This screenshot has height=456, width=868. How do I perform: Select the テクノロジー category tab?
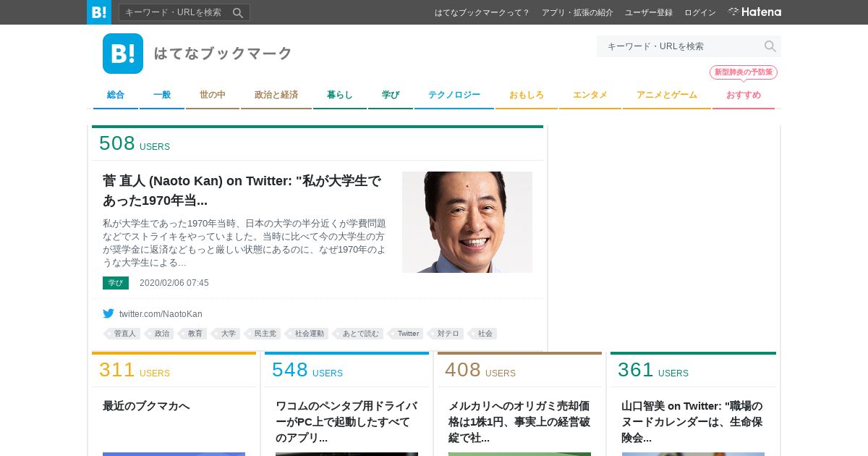(454, 95)
